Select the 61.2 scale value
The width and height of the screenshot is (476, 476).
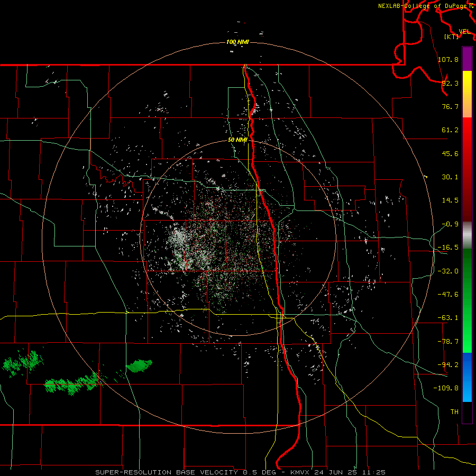click(x=450, y=130)
